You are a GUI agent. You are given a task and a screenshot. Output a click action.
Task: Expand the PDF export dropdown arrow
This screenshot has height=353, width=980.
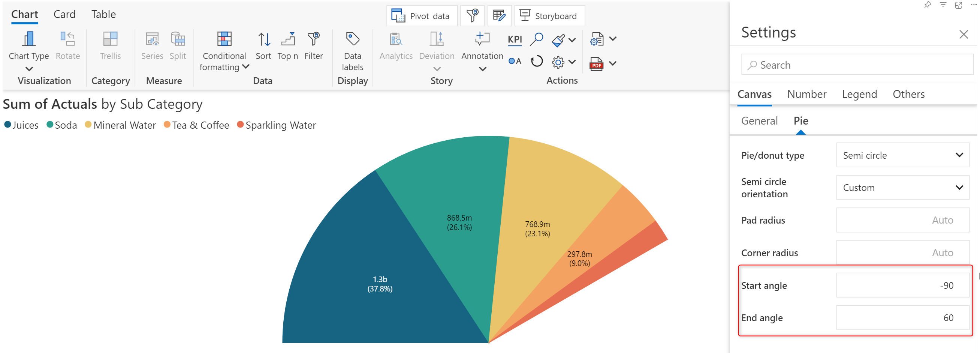[x=612, y=63]
